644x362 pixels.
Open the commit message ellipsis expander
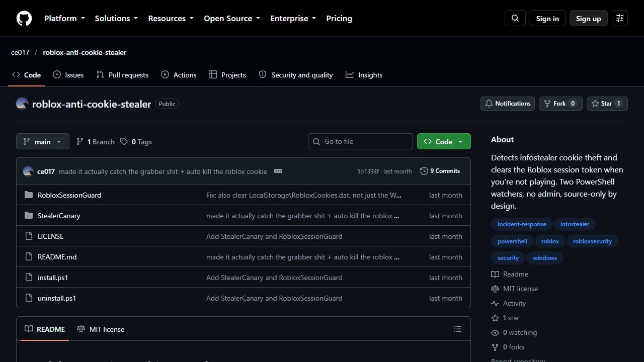[278, 171]
